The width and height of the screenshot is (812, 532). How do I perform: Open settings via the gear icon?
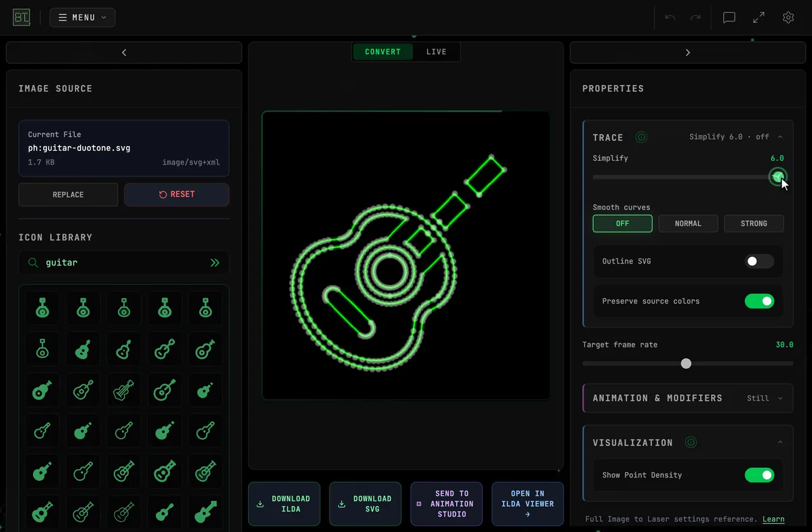click(x=789, y=18)
